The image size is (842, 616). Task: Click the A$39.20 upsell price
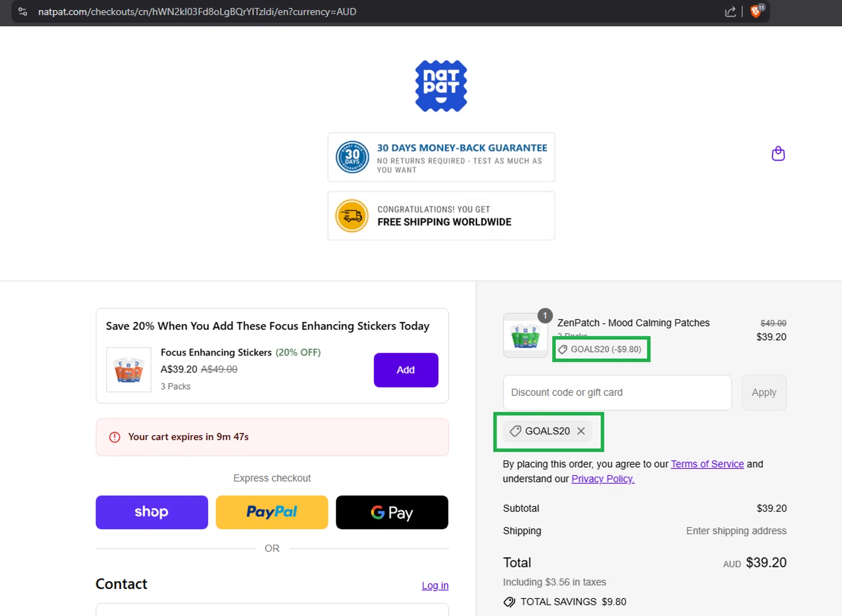[179, 369]
